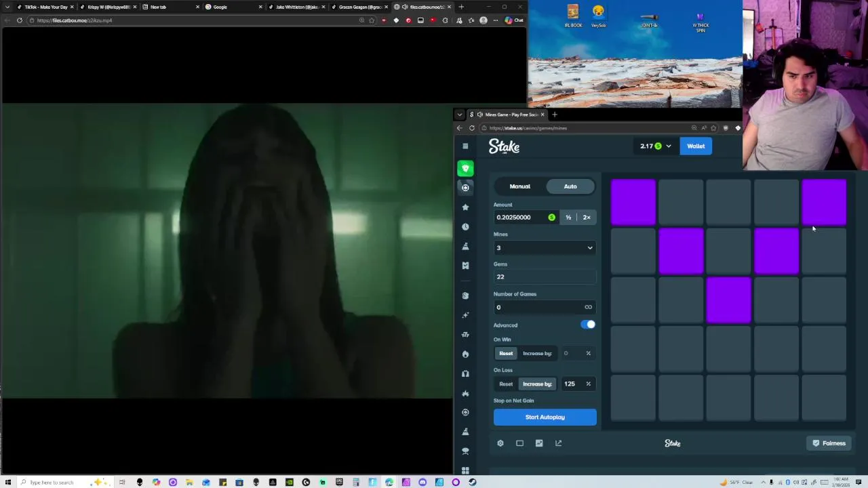Halve the bet amount with ½ button
This screenshot has width=868, height=488.
click(x=568, y=218)
